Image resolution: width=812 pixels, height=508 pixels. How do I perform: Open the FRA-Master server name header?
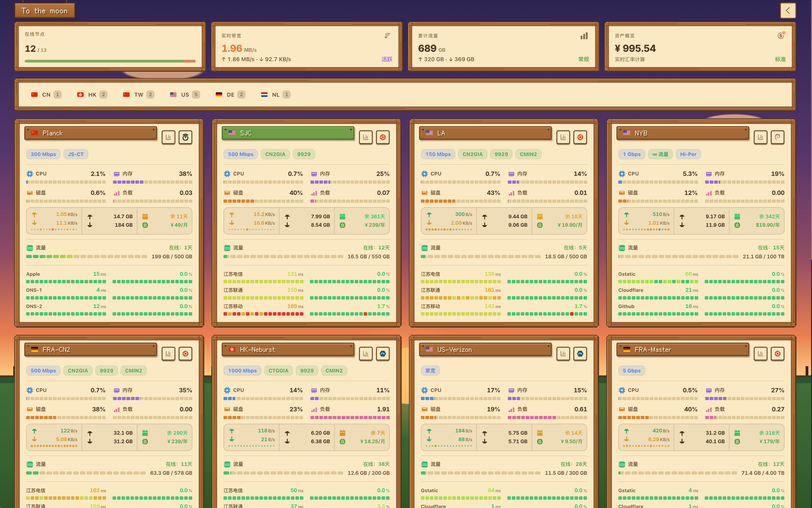[x=683, y=350]
